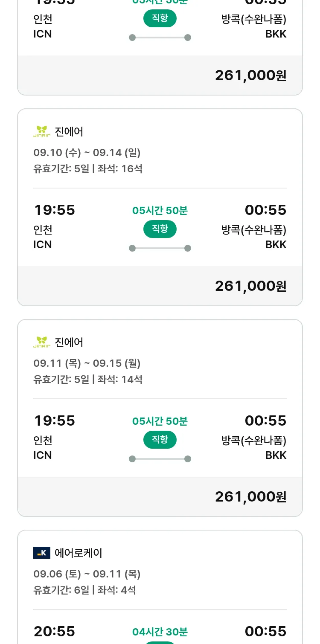The width and height of the screenshot is (320, 644).
Task: Click the Aero K airline logo
Action: (42, 553)
